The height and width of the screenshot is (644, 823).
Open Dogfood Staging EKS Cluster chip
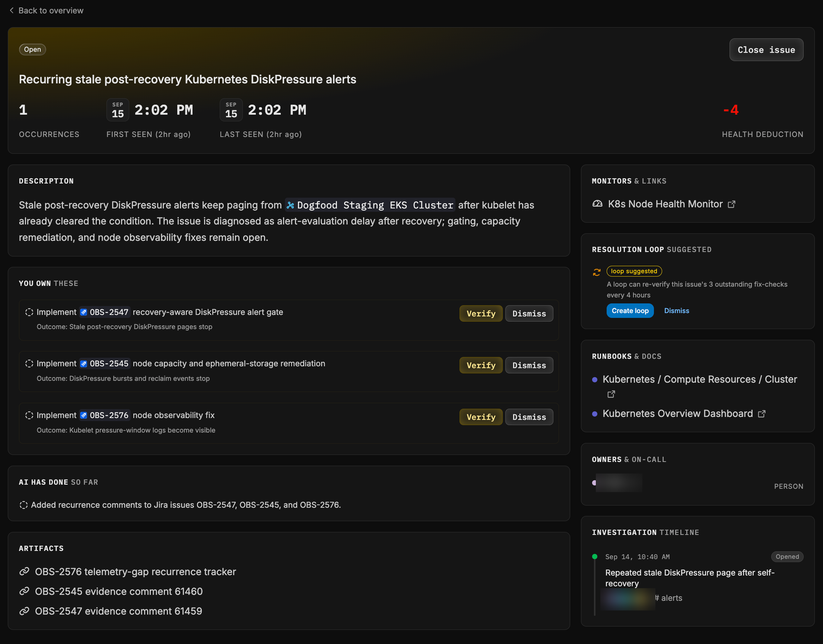370,205
